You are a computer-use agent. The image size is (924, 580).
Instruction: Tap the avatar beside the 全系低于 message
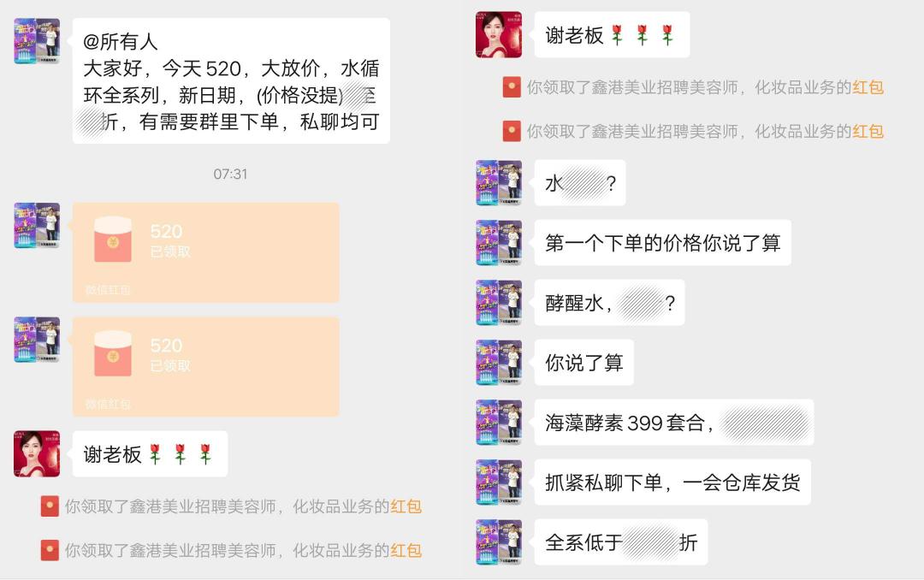499,542
